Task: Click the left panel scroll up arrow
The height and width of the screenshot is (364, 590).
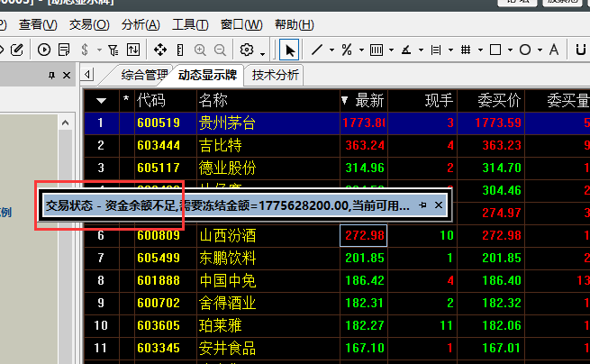Action: click(66, 123)
